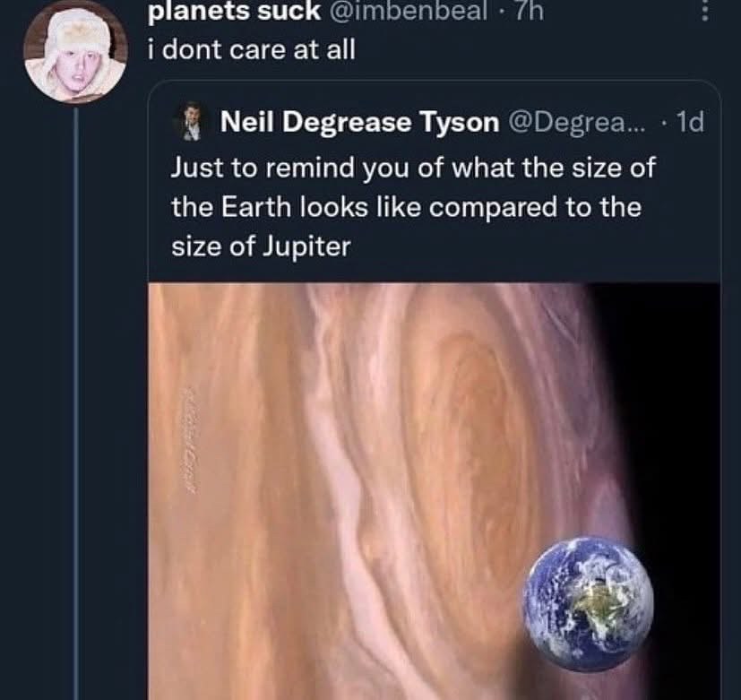Open the 1d timestamp of quoted tweet
The width and height of the screenshot is (741, 700).
pyautogui.click(x=689, y=123)
